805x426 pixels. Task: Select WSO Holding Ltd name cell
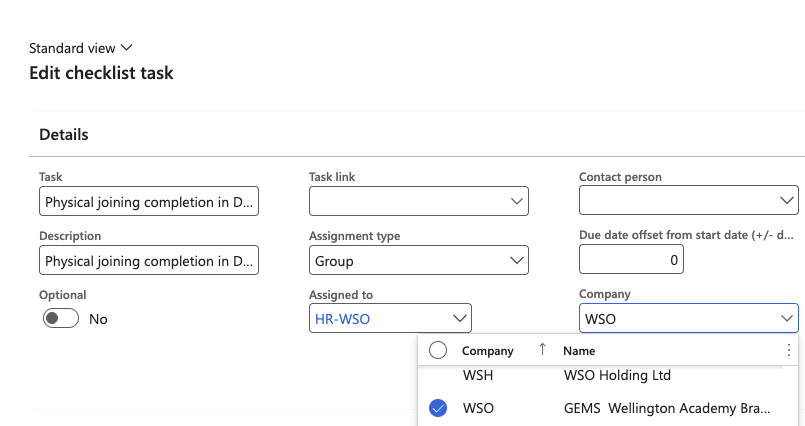(x=617, y=375)
